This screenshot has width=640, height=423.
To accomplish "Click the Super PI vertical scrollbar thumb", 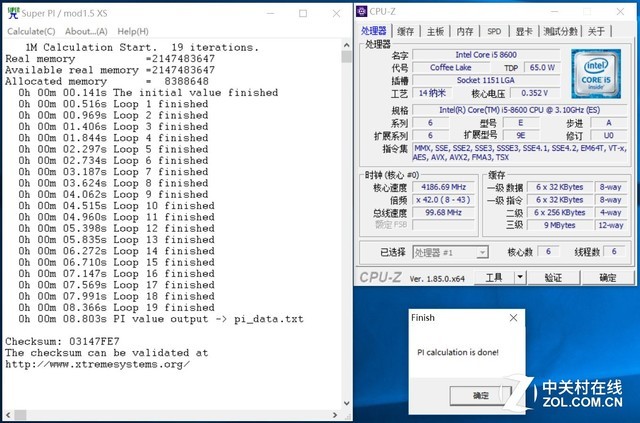I will coord(347,56).
